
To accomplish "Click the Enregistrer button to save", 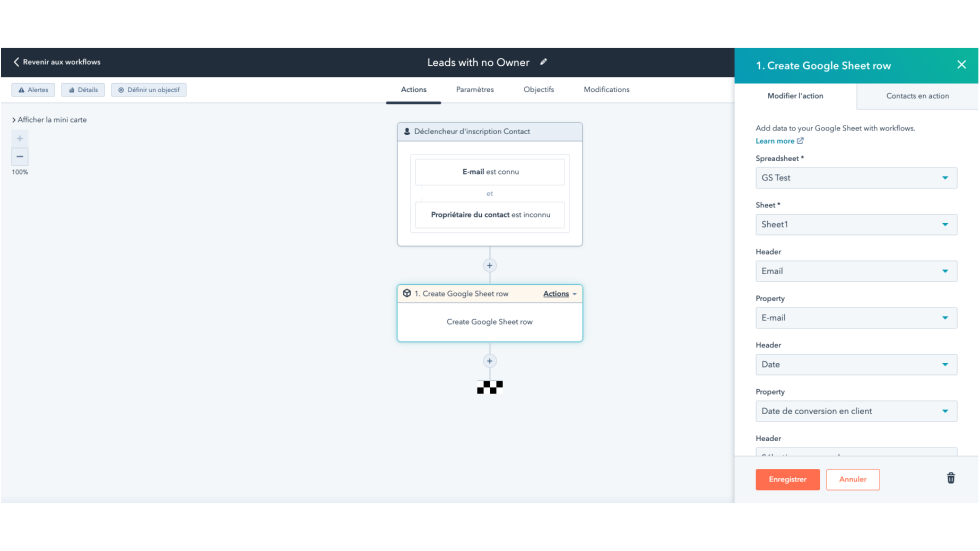I will (787, 479).
